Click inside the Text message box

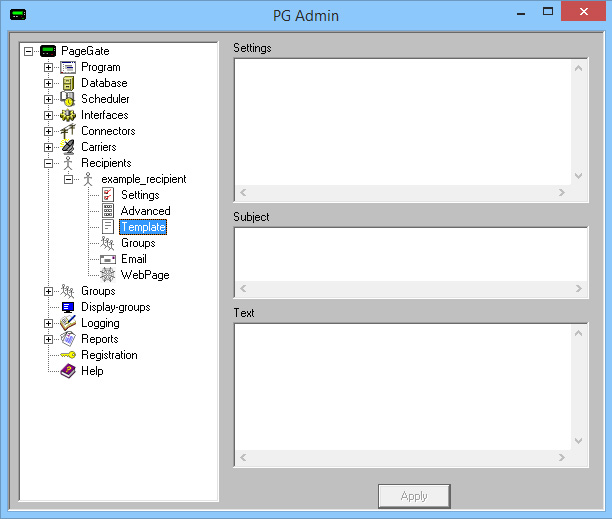click(403, 387)
